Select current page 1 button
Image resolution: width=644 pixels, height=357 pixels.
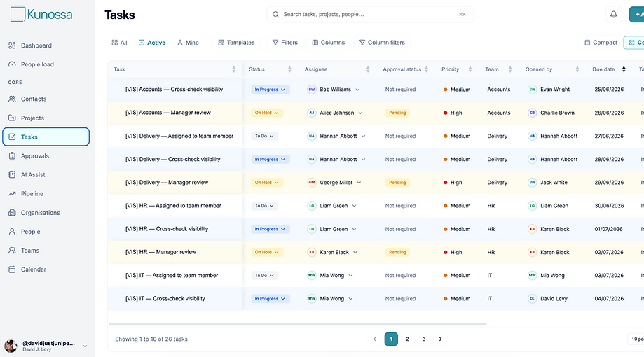coord(391,339)
